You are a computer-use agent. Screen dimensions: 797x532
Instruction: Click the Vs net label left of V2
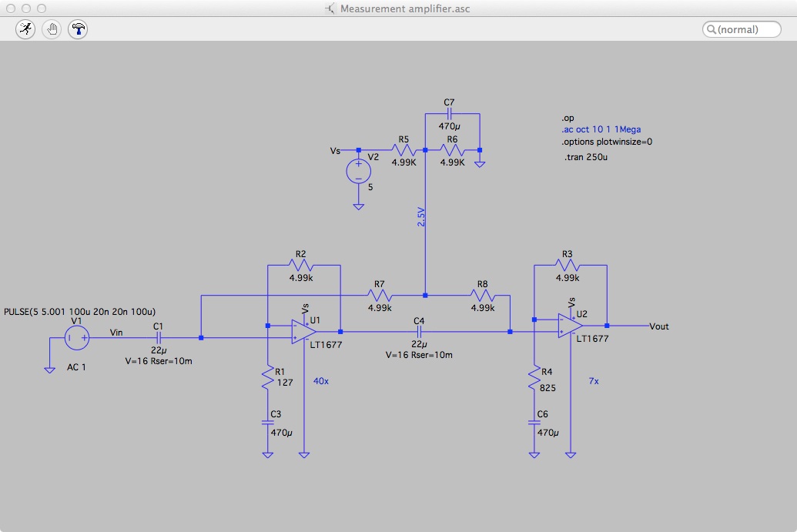pos(335,151)
